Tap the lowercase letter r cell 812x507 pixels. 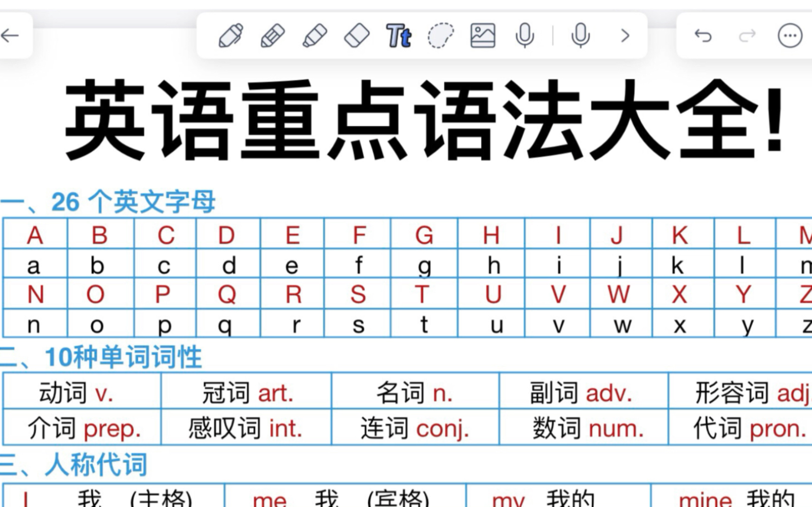[292, 323]
